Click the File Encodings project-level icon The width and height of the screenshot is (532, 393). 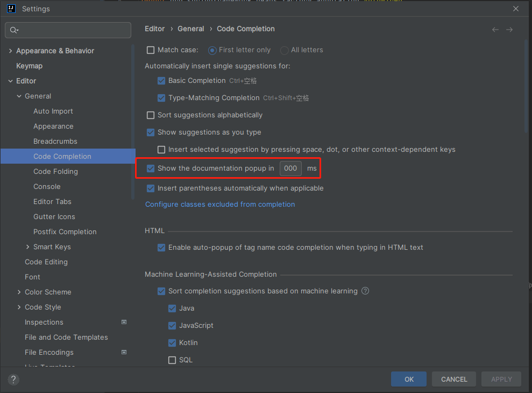[124, 352]
